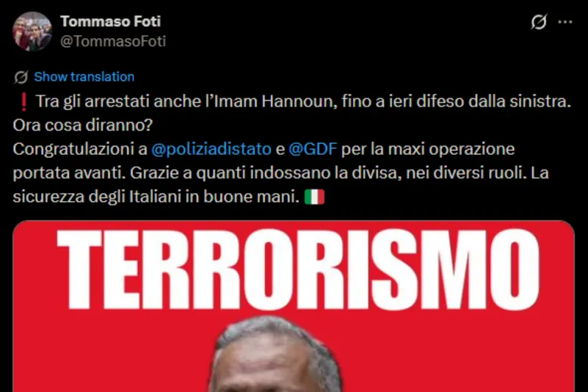Click the @TommasoFoti handle
This screenshot has width=588, height=392.
tap(113, 41)
